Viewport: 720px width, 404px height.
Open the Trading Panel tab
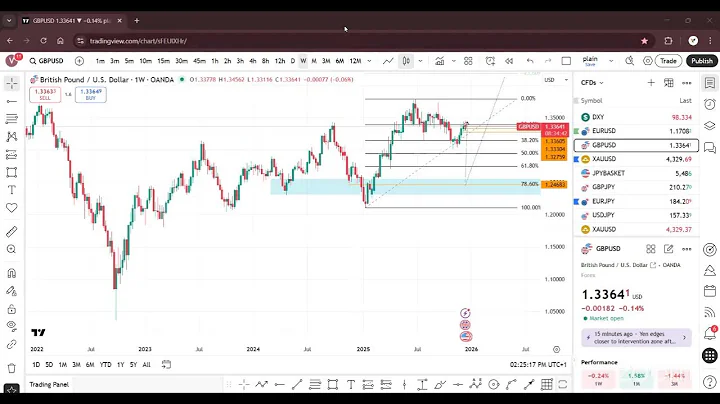point(49,385)
